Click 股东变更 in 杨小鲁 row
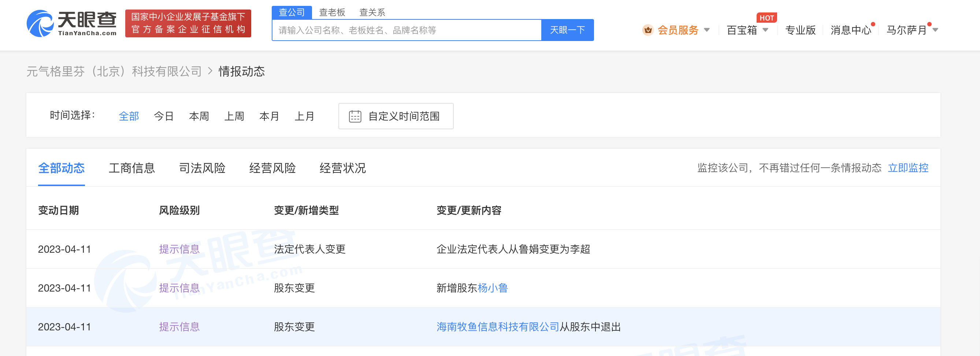Viewport: 980px width, 356px height. click(x=294, y=288)
